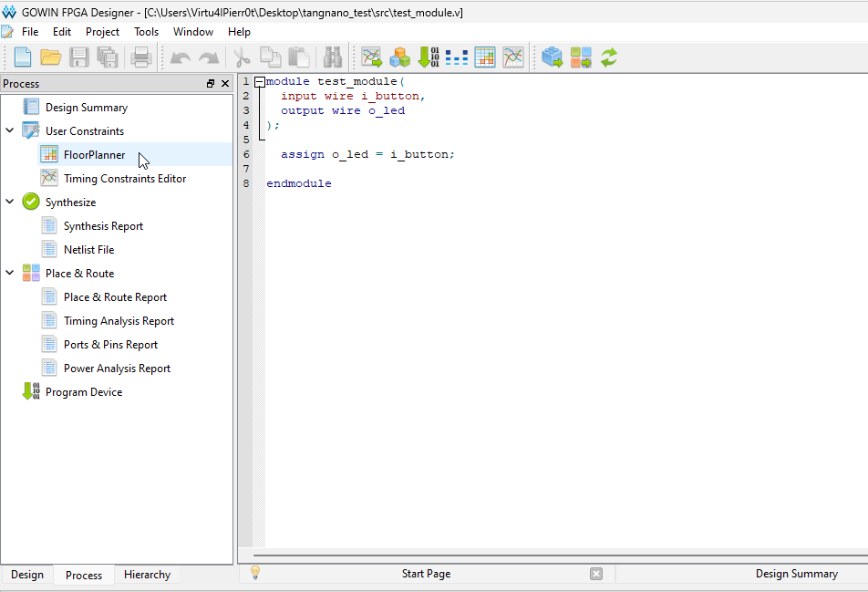Open the Tools menu
The height and width of the screenshot is (592, 868).
coord(146,32)
